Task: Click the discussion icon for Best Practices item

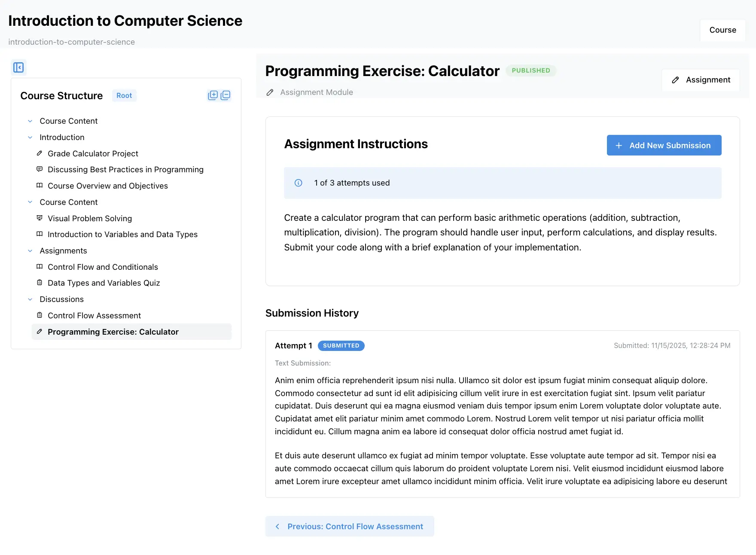Action: [40, 169]
